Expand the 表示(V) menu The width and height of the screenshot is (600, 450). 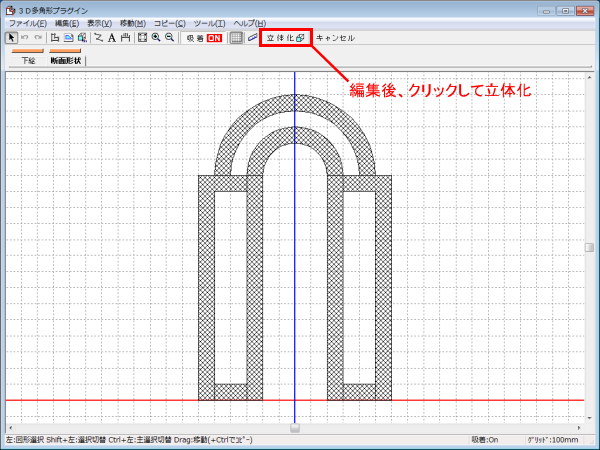pos(100,23)
